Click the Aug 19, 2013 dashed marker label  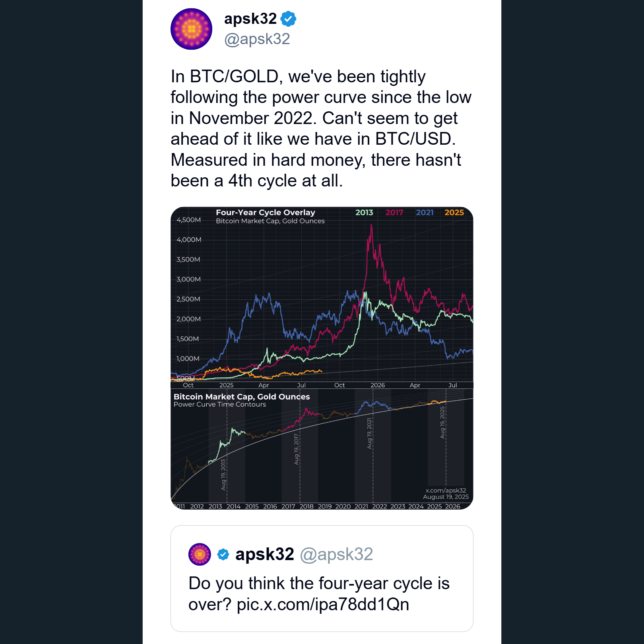tap(223, 474)
